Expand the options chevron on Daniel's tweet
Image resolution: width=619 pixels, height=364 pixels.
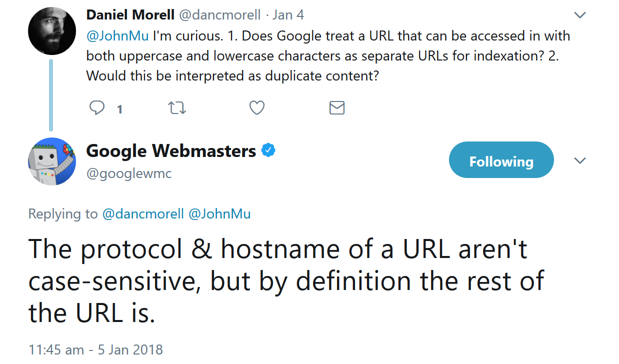coord(579,15)
